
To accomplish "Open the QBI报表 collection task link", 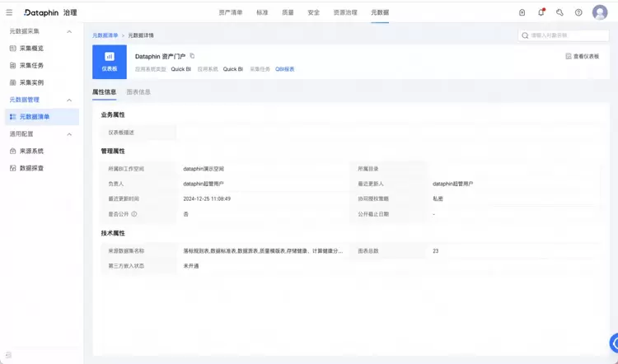I will pos(285,69).
